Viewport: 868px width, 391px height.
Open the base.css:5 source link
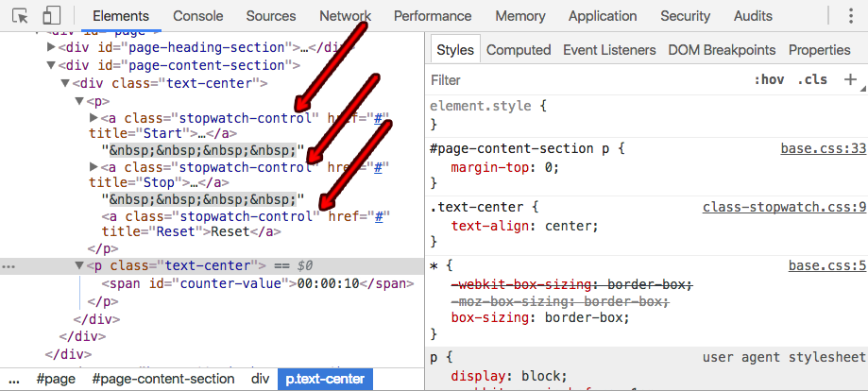pyautogui.click(x=827, y=266)
